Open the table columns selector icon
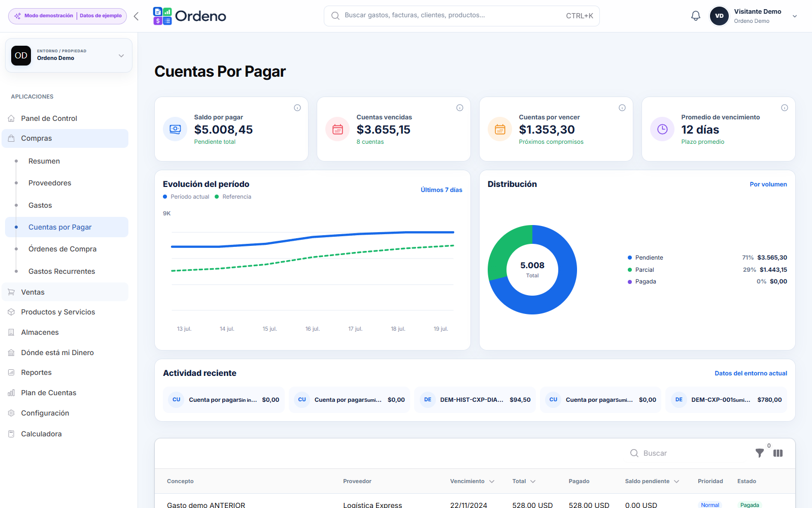This screenshot has height=508, width=812. click(778, 453)
